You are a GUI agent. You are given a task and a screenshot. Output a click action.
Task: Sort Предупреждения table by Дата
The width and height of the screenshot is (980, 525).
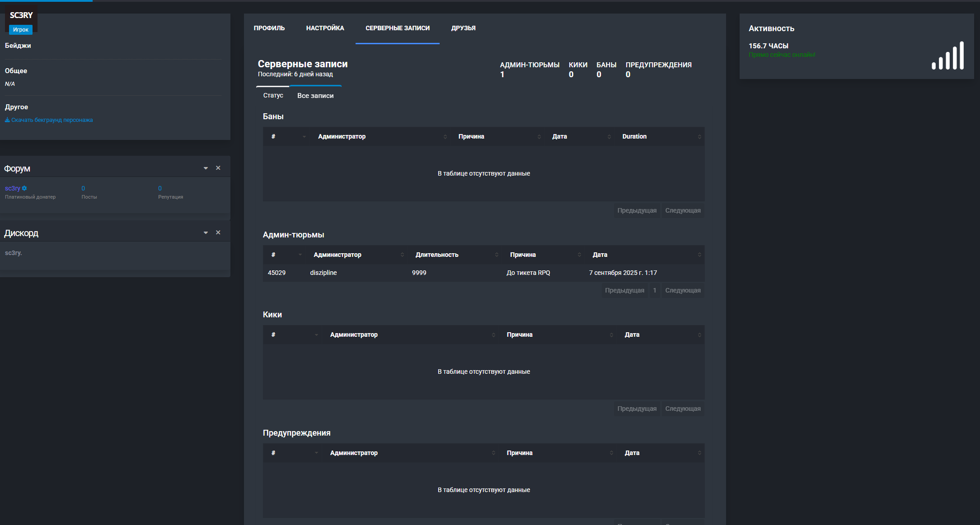pos(661,453)
